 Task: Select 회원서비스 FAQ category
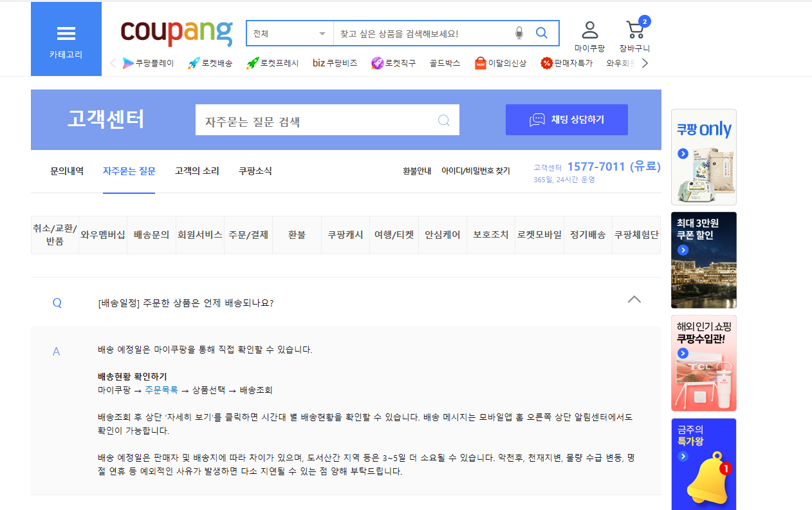[x=200, y=235]
